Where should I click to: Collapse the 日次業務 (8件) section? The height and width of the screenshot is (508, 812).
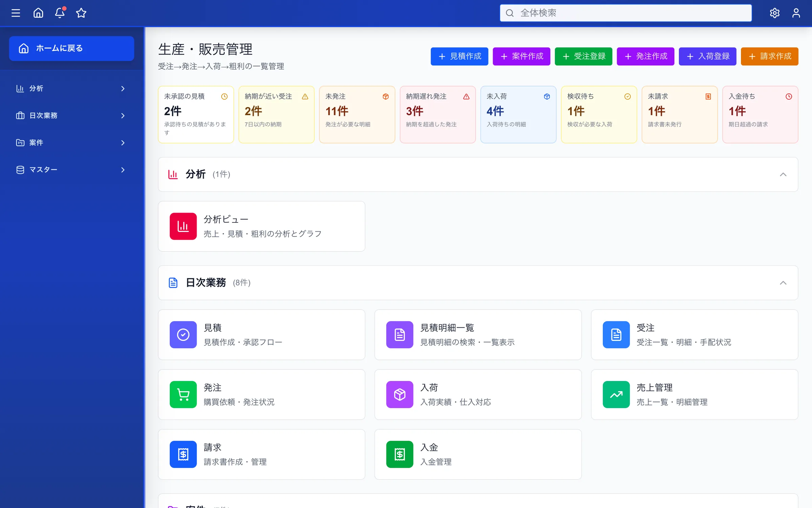click(x=783, y=283)
